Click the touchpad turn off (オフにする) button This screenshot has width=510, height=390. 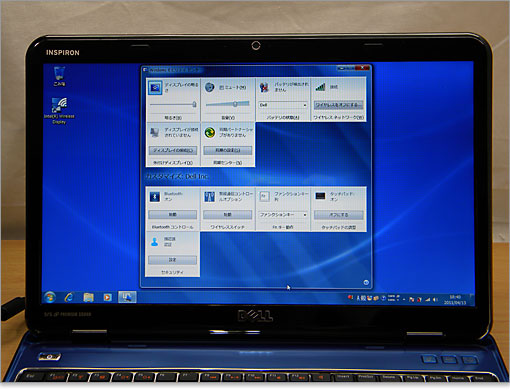click(x=338, y=215)
